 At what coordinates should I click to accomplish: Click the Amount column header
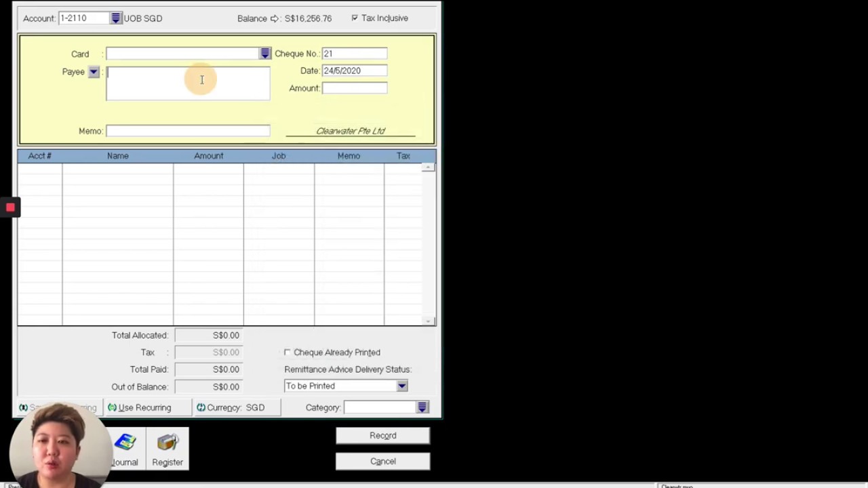pos(209,156)
